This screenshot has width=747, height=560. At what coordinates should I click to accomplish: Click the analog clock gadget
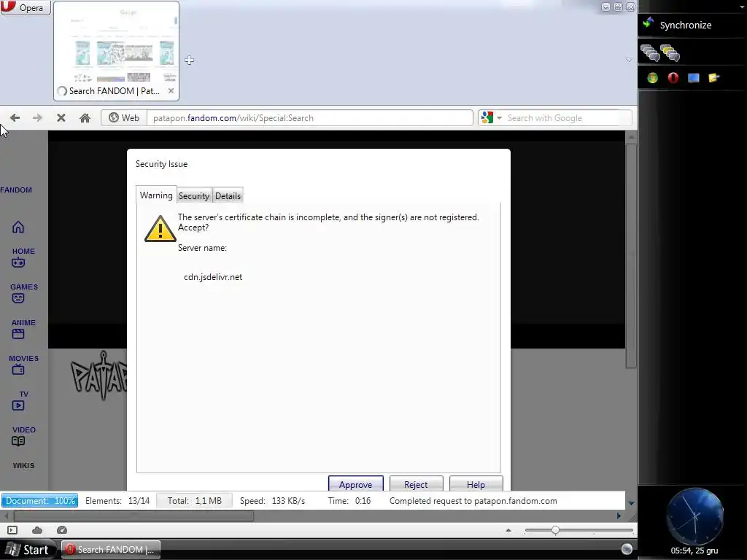point(694,516)
